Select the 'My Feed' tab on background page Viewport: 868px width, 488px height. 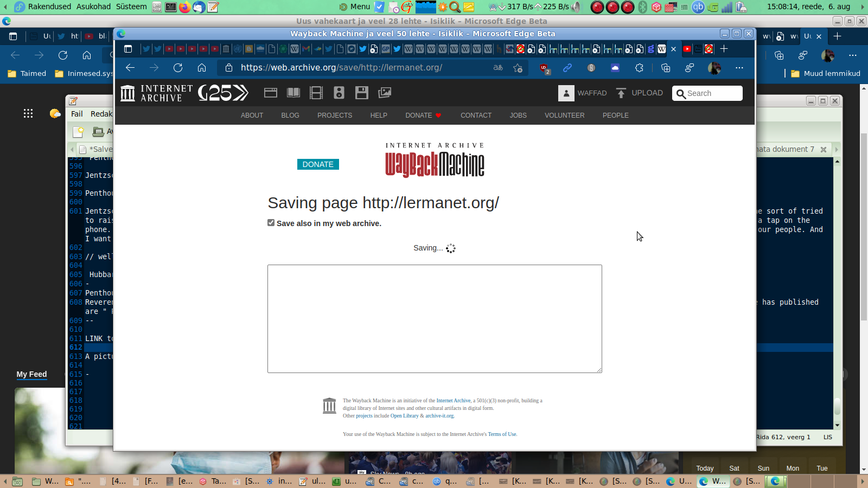click(31, 374)
